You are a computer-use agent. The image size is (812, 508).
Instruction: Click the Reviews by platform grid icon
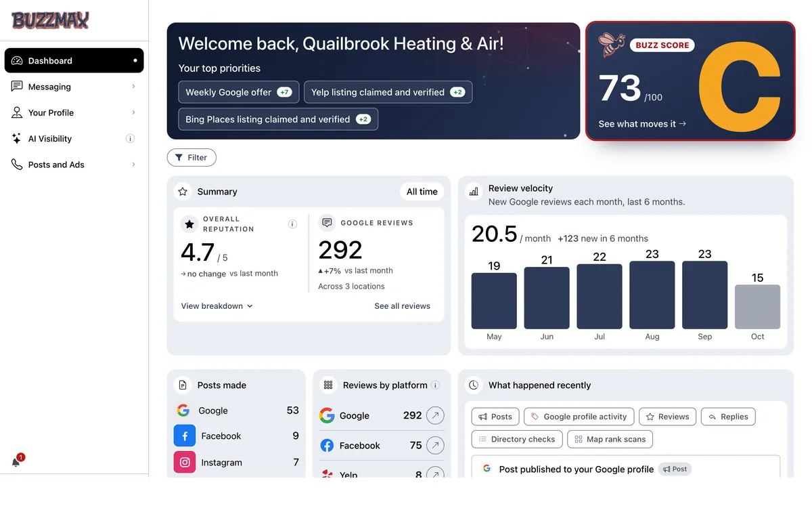click(x=328, y=385)
